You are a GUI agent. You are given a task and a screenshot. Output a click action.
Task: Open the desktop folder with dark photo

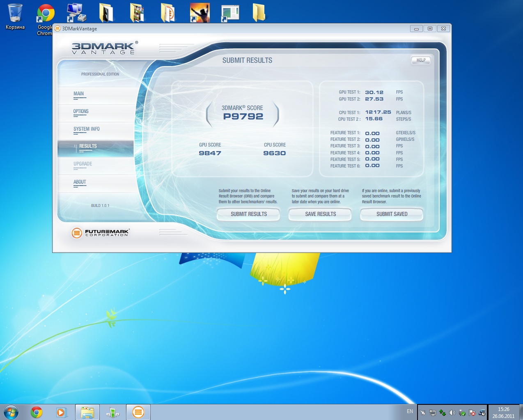(106, 13)
